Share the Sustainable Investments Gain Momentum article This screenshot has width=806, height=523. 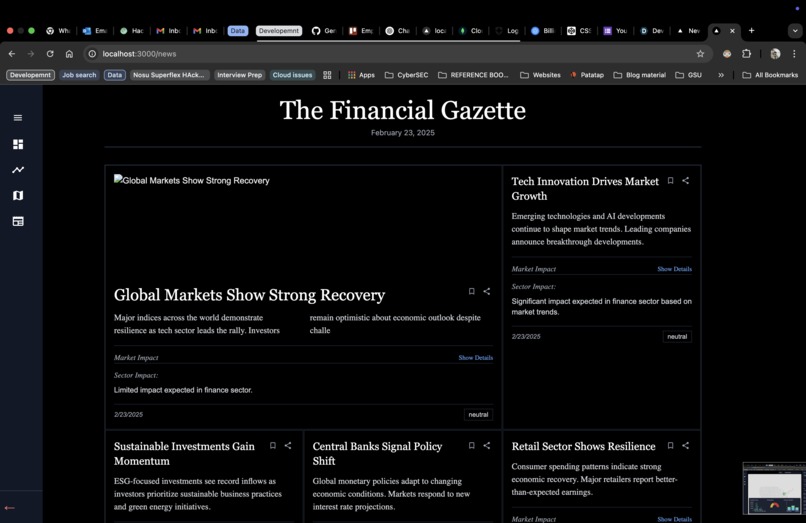(x=288, y=445)
